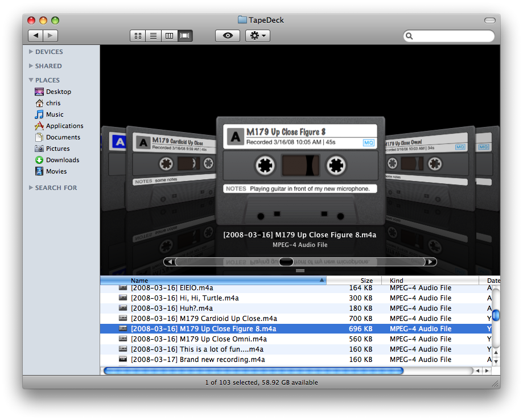Select the Hi, Hi, Turtle.m4a file
Viewport: 523px width, 420px height.
coord(296,298)
